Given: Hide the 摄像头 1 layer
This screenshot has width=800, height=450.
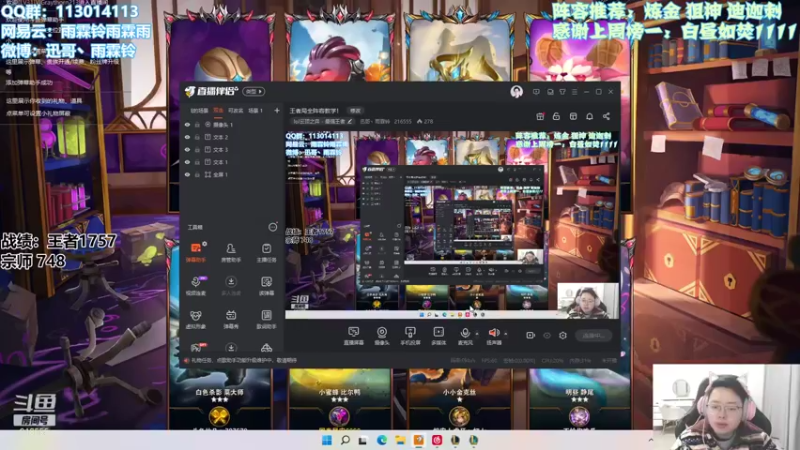Looking at the screenshot, I should point(187,124).
